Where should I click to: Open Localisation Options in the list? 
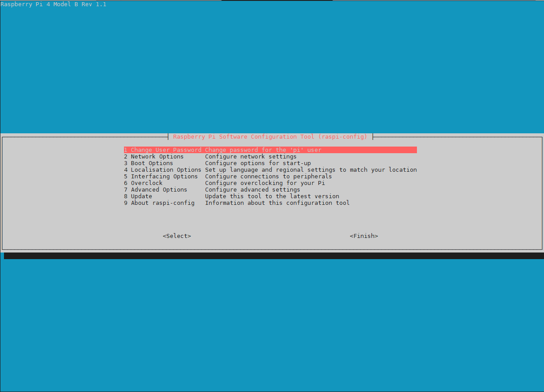[x=270, y=170]
